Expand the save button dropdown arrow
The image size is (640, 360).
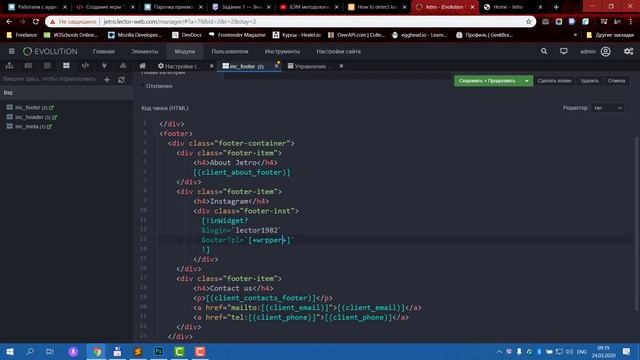[527, 81]
